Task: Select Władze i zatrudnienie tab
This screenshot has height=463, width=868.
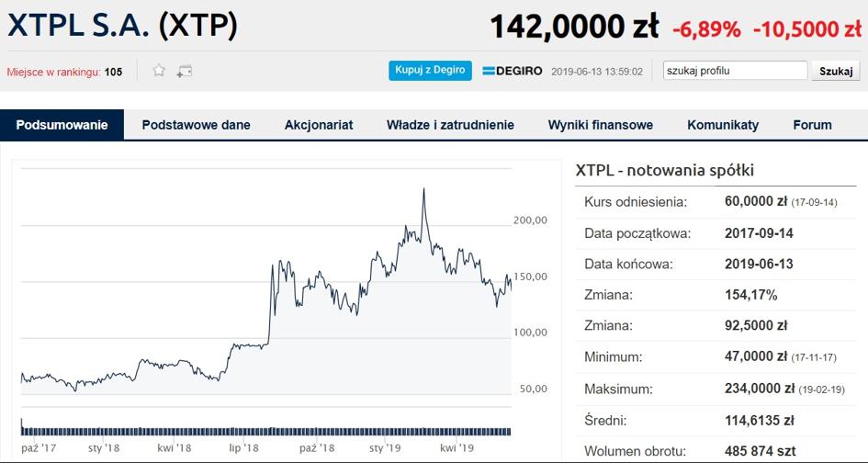Action: tap(450, 125)
